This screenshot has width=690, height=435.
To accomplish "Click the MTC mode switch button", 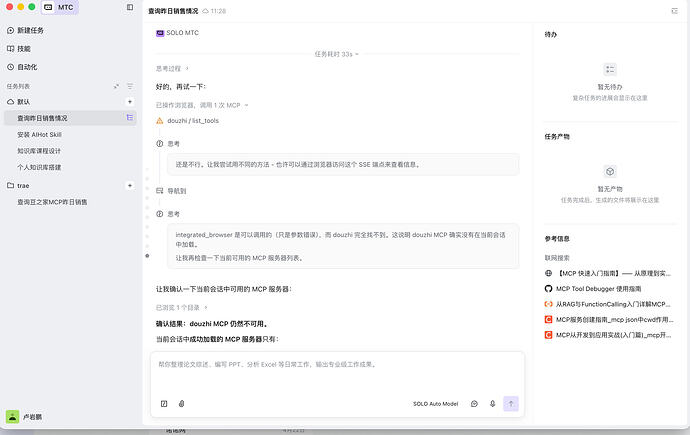I will point(60,7).
